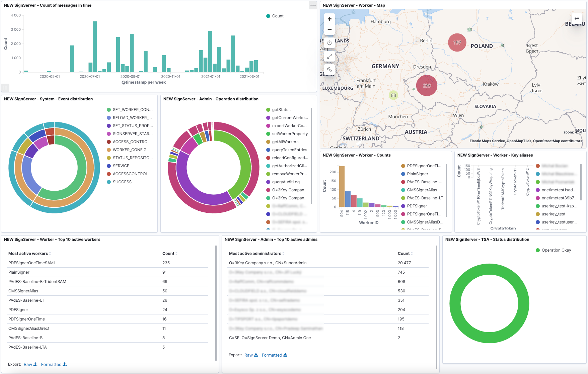Download Formatted export icon in workers table
This screenshot has width=588, height=374.
coord(65,364)
